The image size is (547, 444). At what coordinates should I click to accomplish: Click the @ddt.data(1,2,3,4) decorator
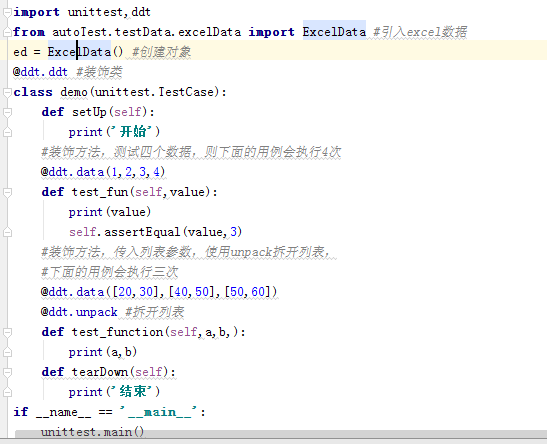pyautogui.click(x=103, y=172)
